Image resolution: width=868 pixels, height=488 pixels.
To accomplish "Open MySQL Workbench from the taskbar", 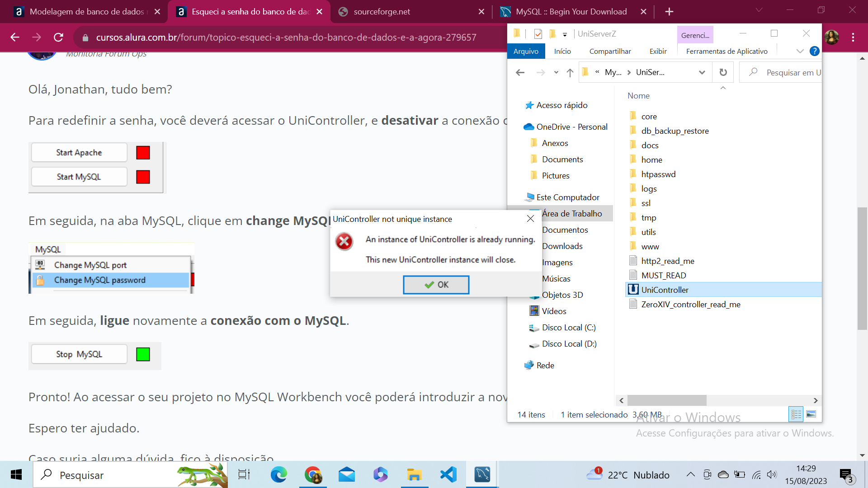I will click(482, 474).
